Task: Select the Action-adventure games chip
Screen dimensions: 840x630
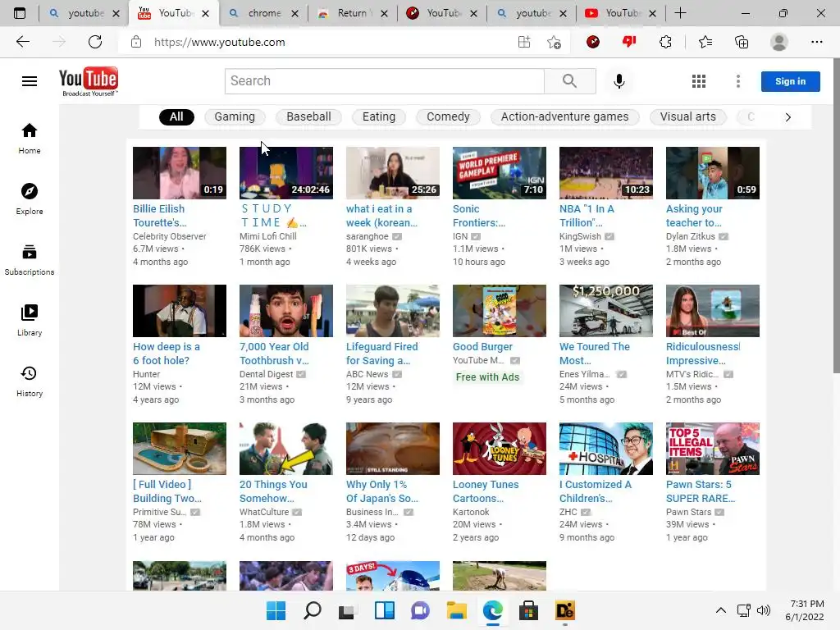Action: coord(564,116)
